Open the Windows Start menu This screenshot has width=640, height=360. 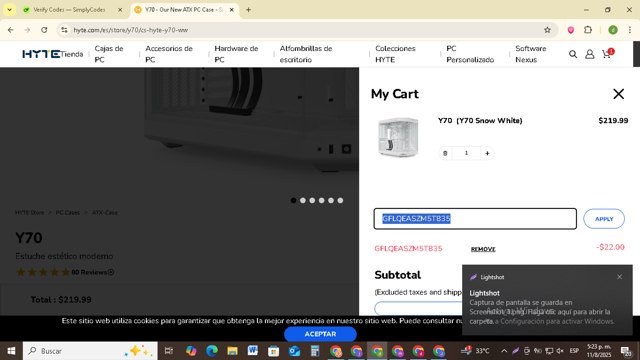pos(11,351)
